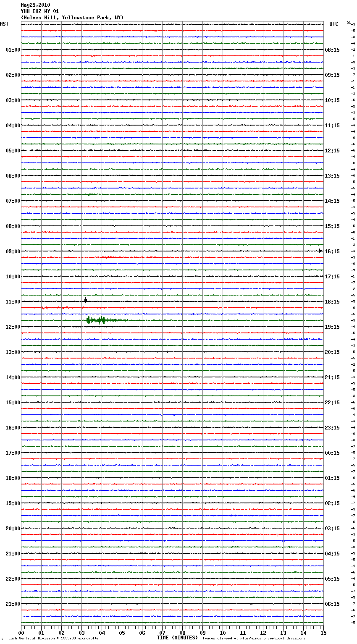
Task: Select the 14:00 MST row label
Action: (x=13, y=377)
